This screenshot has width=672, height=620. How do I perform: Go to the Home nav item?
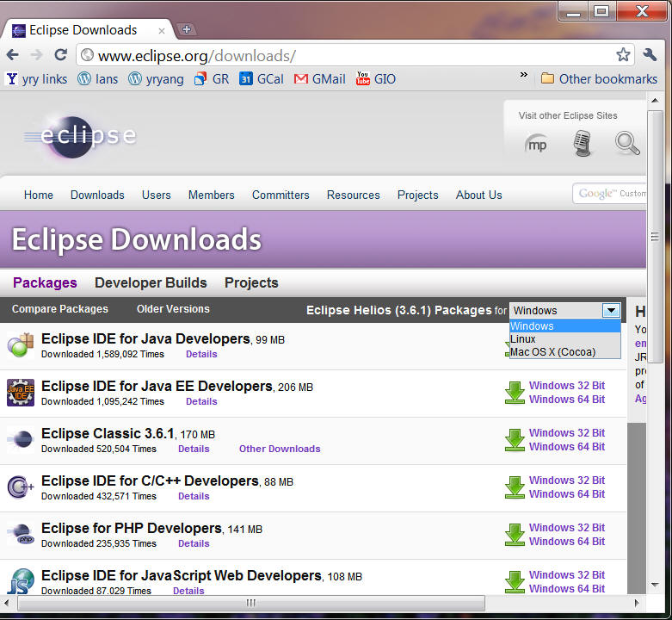pyautogui.click(x=39, y=195)
